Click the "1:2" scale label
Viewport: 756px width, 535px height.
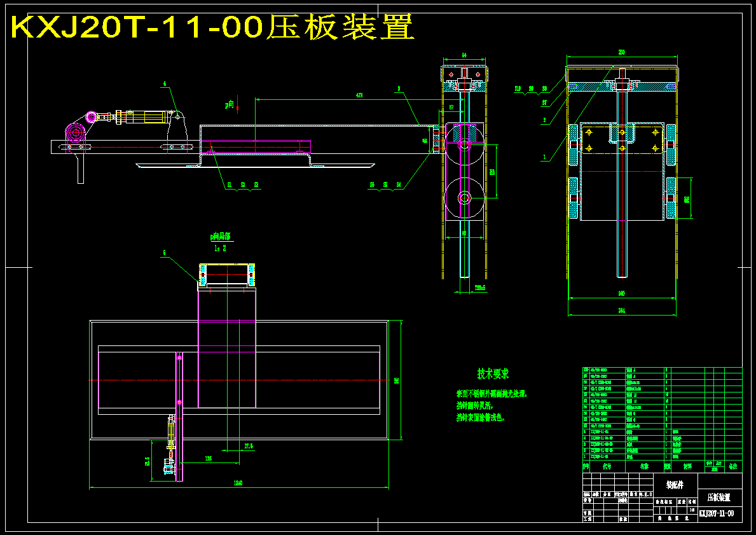click(221, 249)
